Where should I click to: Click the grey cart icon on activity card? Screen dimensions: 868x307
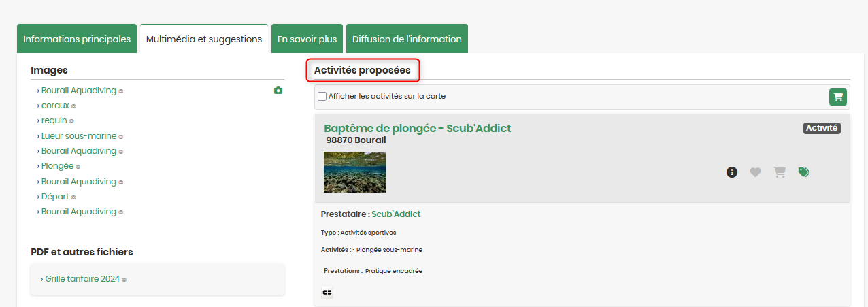click(780, 172)
